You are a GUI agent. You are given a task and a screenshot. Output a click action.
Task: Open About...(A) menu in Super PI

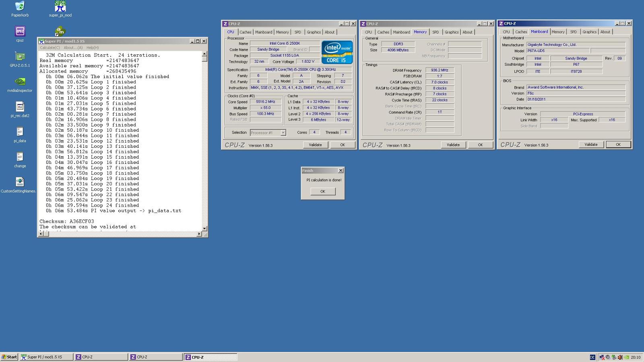tap(73, 48)
